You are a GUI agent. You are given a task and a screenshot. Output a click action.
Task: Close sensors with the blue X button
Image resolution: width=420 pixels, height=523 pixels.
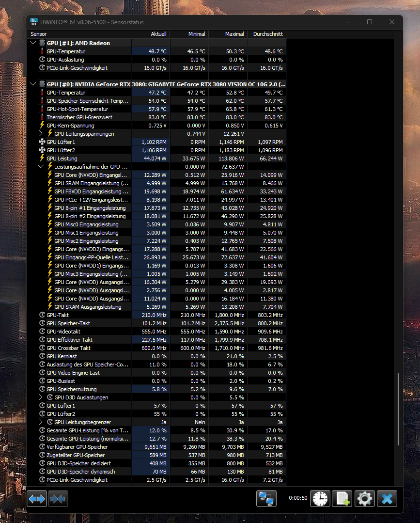coord(387,499)
